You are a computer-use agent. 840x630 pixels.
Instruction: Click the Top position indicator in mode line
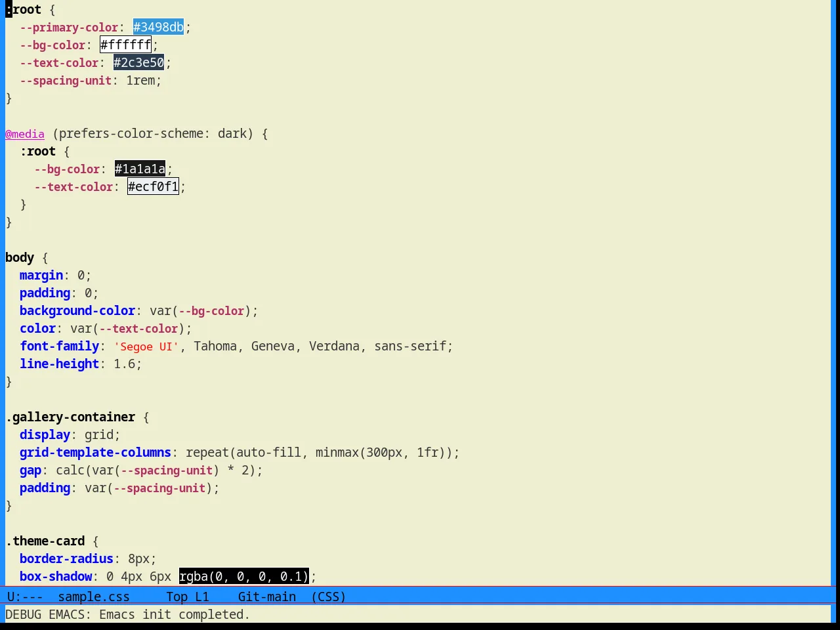tap(177, 597)
